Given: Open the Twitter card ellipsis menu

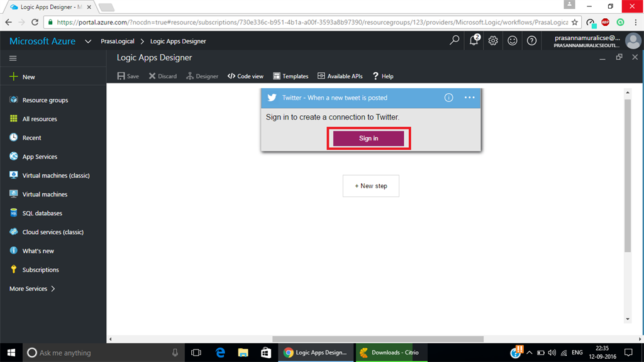Looking at the screenshot, I should click(469, 98).
